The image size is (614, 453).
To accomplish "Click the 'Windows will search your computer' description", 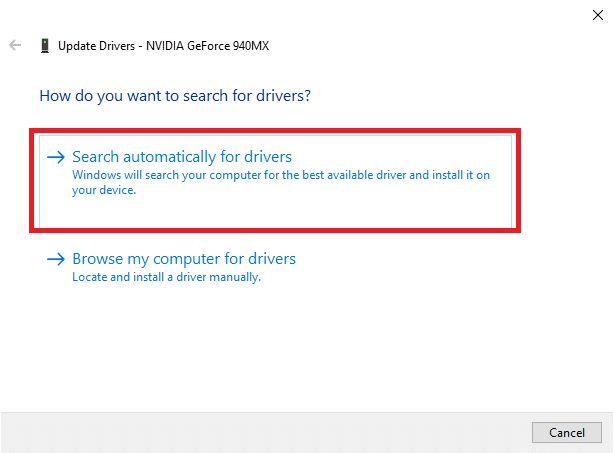I will [280, 175].
